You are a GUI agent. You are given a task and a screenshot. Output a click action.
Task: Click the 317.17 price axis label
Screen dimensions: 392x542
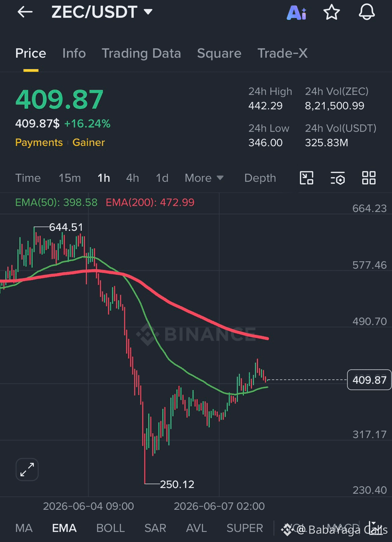(370, 434)
